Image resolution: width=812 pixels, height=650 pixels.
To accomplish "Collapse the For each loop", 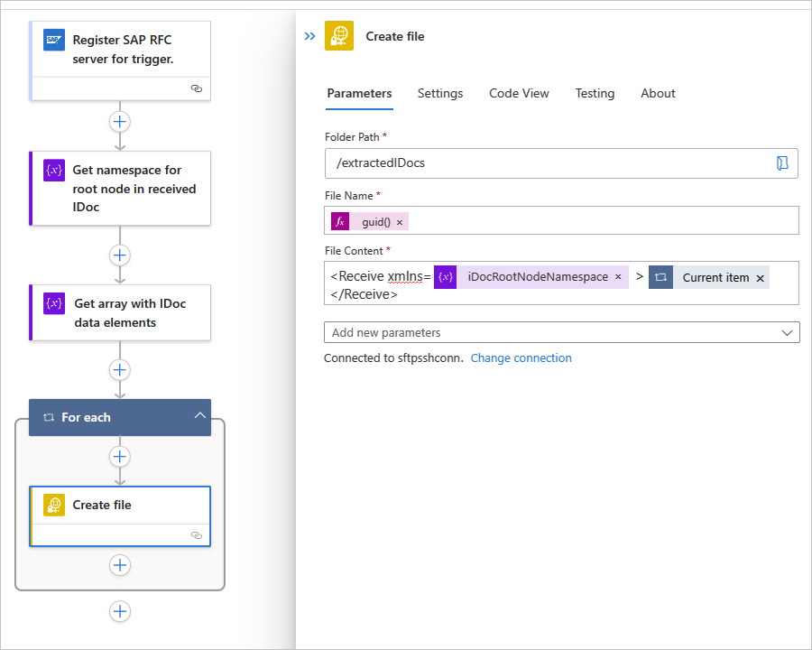I will (200, 417).
